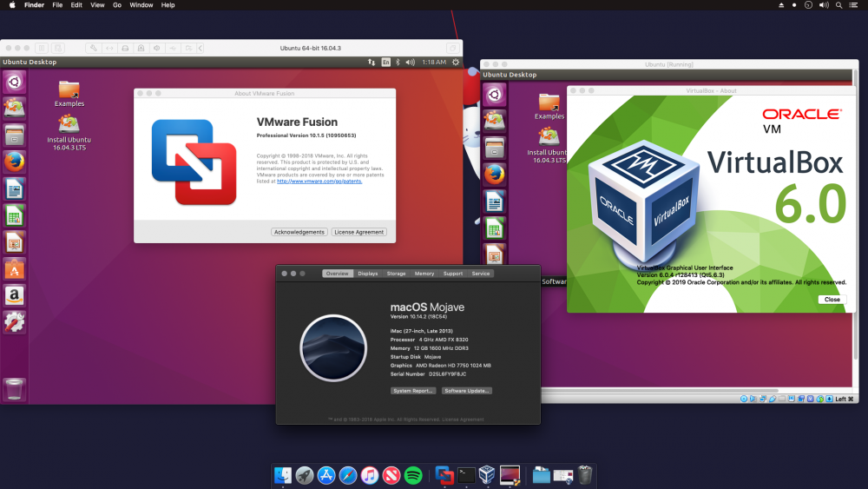Click VMware toolbar network arrows icon
The width and height of the screenshot is (868, 489).
click(x=109, y=48)
